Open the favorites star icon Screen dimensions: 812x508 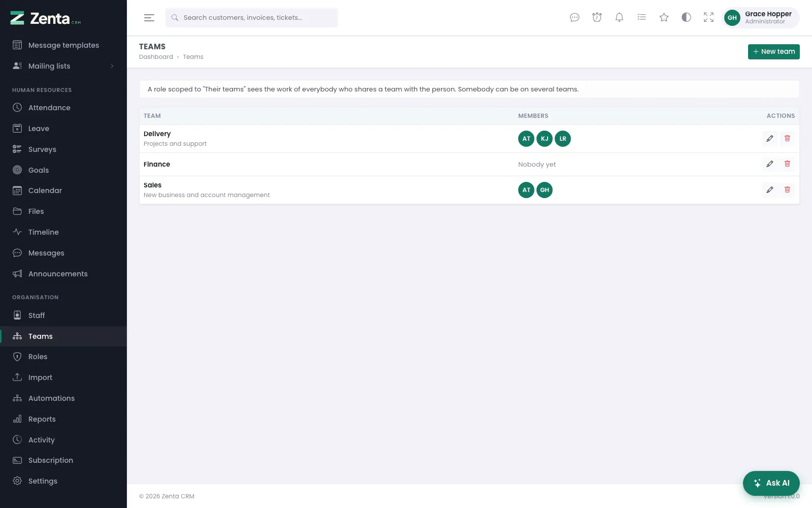click(664, 18)
